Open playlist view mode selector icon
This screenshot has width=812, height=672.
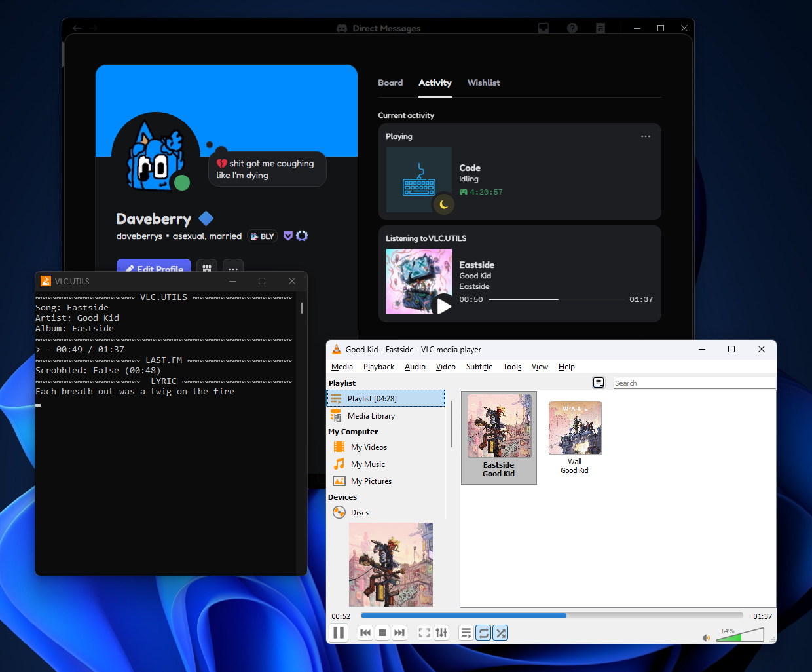pos(599,383)
